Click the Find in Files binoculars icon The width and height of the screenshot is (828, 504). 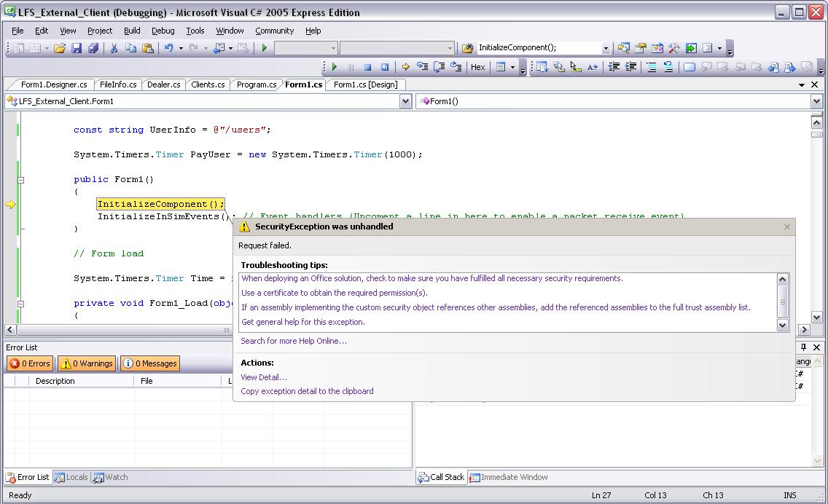[467, 48]
